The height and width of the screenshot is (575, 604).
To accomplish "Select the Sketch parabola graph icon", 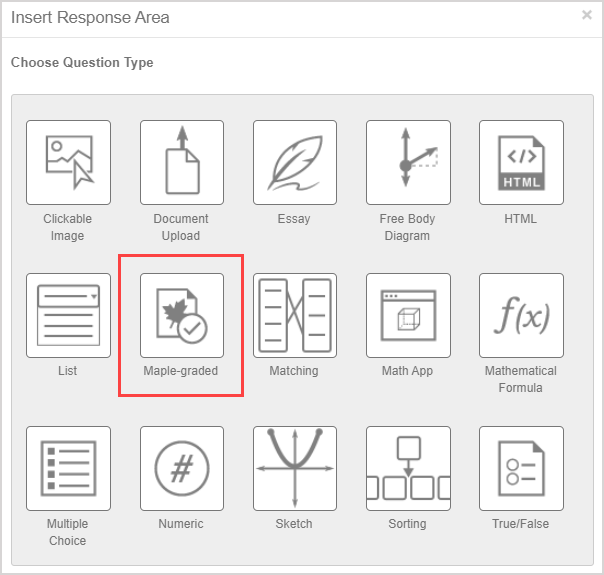I will click(294, 468).
